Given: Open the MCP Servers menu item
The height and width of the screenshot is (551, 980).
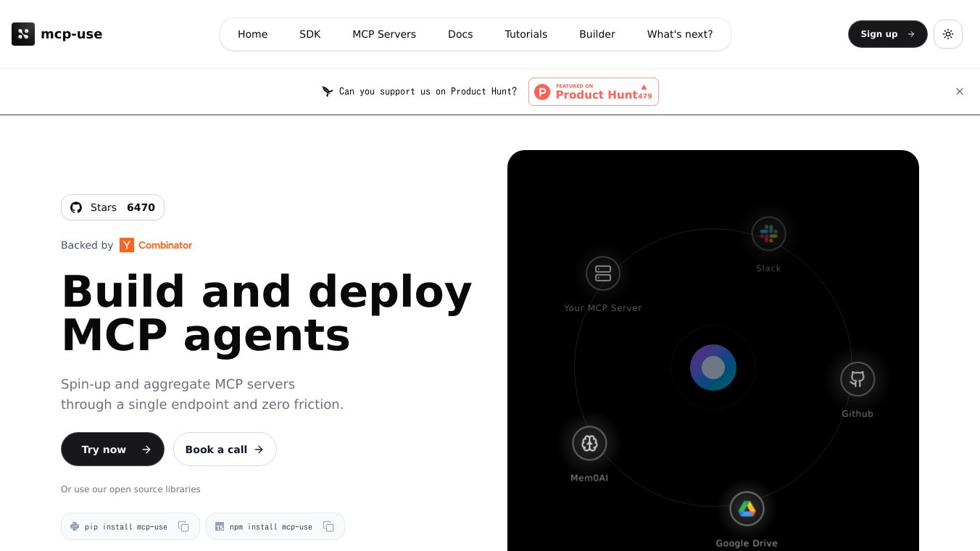Looking at the screenshot, I should pos(384,34).
